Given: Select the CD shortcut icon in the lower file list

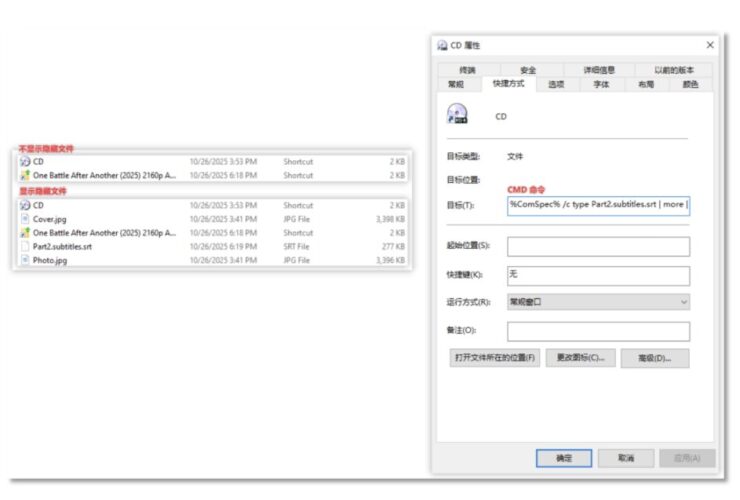Looking at the screenshot, I should (25, 205).
